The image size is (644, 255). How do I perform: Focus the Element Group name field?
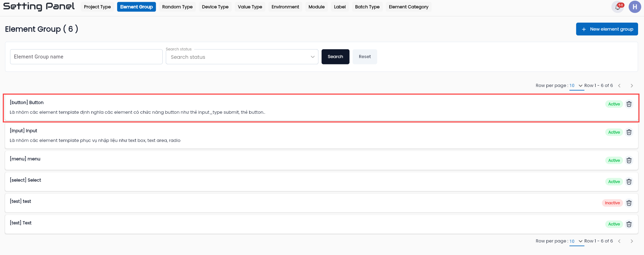[x=86, y=57]
